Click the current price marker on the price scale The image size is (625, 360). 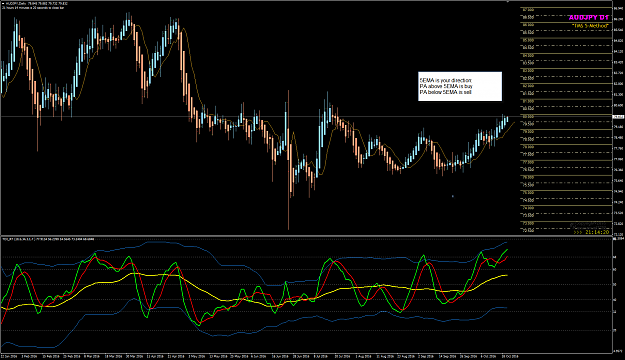tap(618, 117)
